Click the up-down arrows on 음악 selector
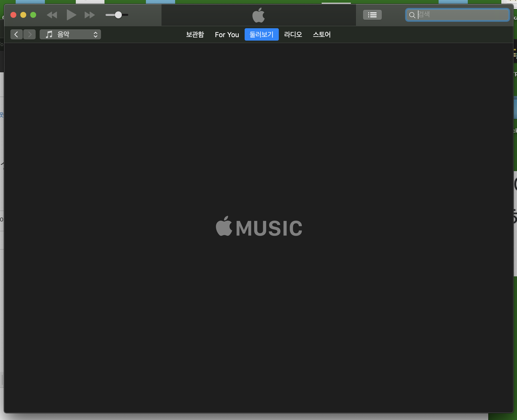Image resolution: width=517 pixels, height=420 pixels. [x=96, y=34]
